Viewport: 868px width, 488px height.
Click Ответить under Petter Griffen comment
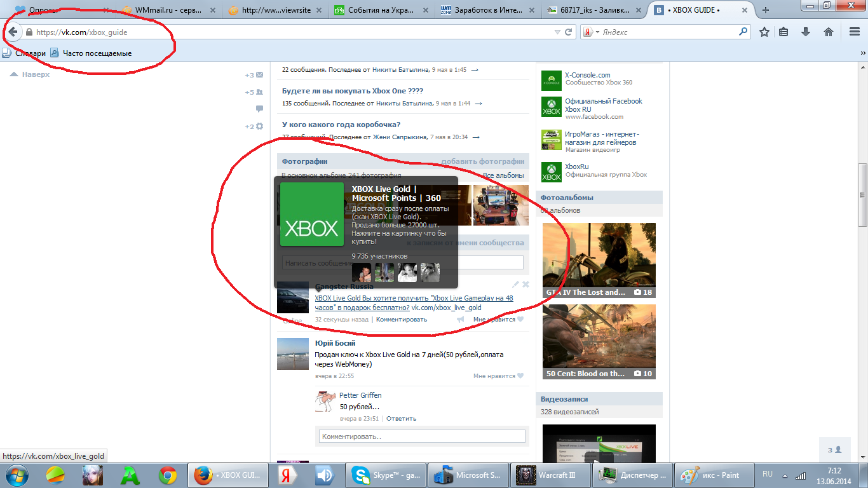point(401,419)
